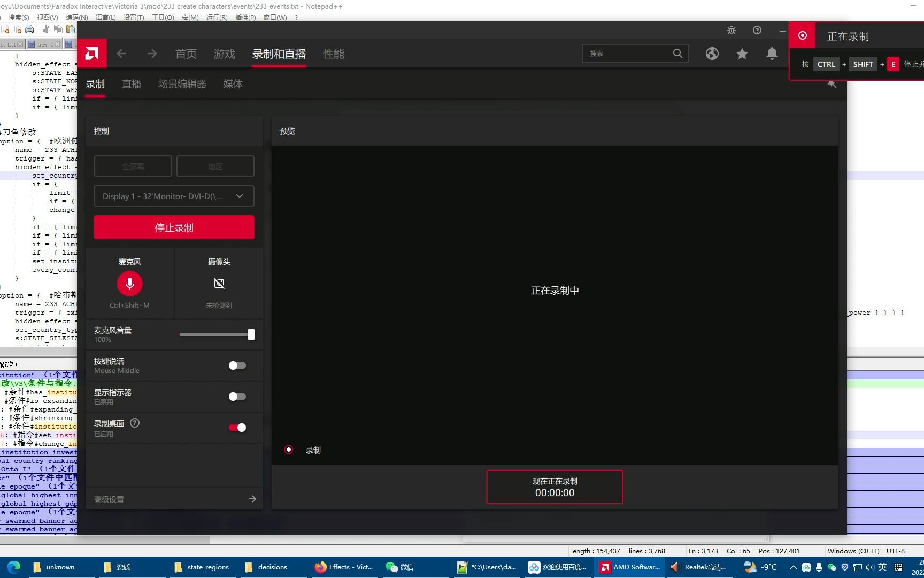
Task: Click 停止录制 stop recording button
Action: coord(174,227)
